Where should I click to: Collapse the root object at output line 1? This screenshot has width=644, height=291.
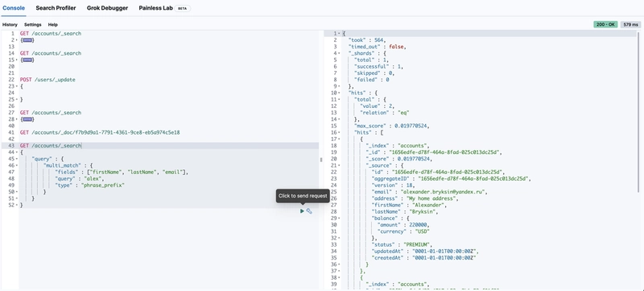(339, 33)
